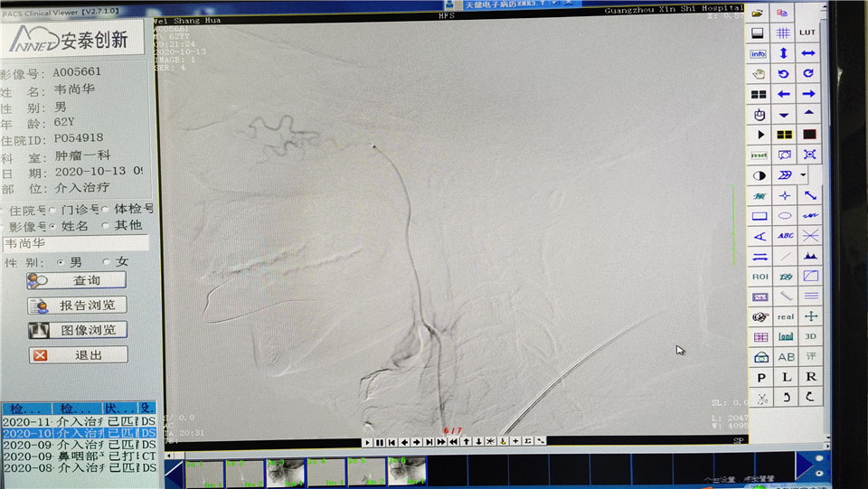Image resolution: width=868 pixels, height=489 pixels.
Task: Mark orientation L
Action: point(786,377)
